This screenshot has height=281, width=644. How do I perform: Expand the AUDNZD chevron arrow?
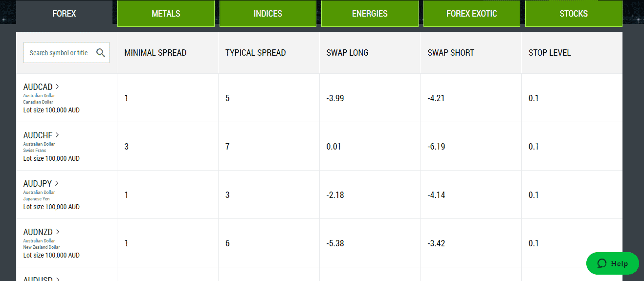(x=58, y=232)
